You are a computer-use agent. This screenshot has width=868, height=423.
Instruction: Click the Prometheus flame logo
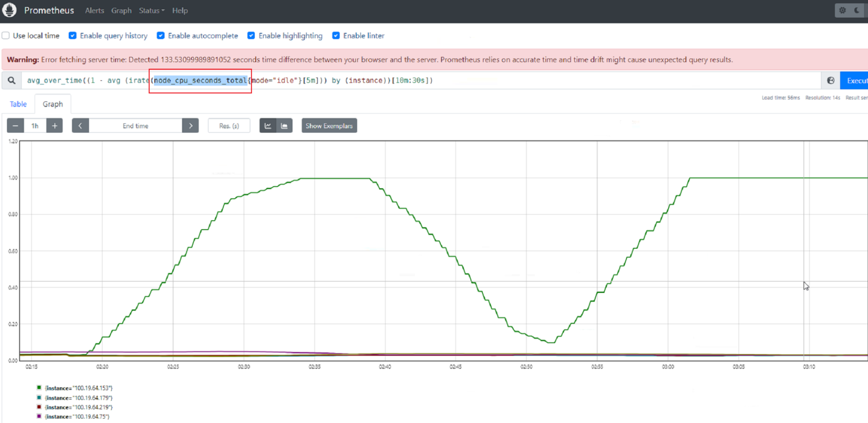pyautogui.click(x=9, y=10)
